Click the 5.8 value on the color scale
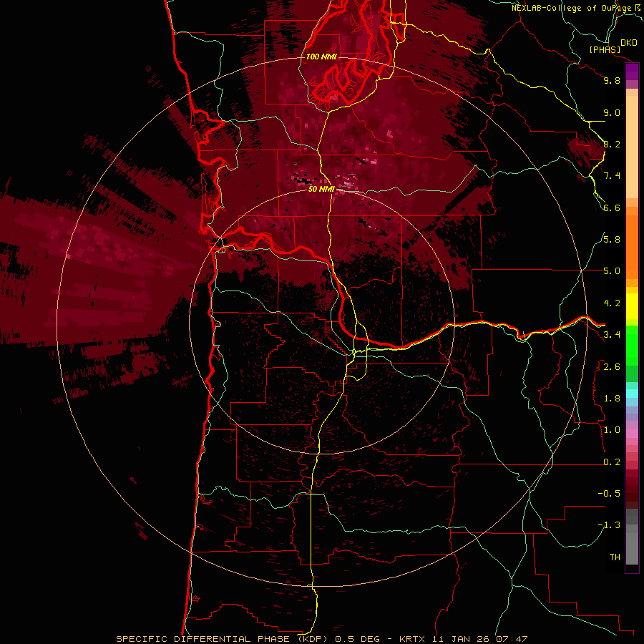This screenshot has height=644, width=644. coord(612,240)
